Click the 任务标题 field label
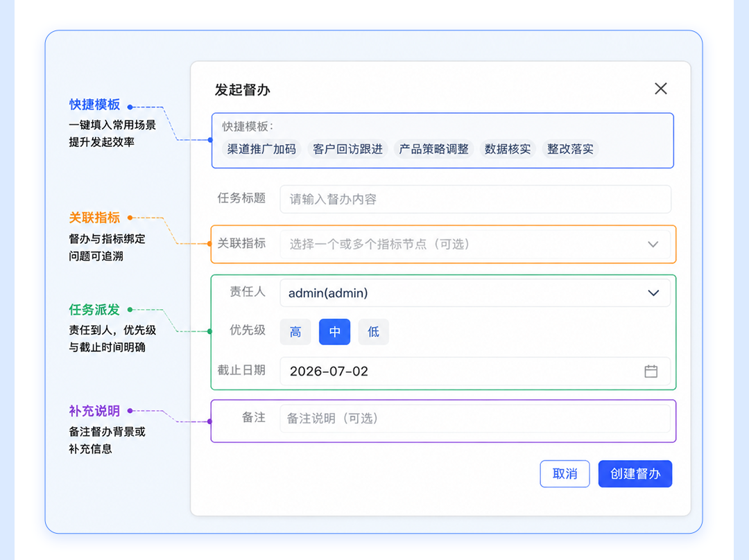Screen dimensions: 749x560 [241, 198]
